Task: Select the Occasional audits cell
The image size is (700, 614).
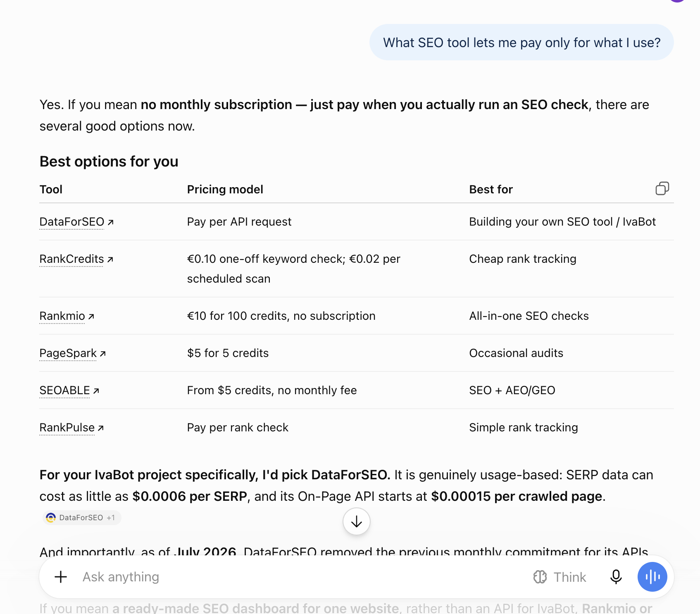Action: click(516, 353)
